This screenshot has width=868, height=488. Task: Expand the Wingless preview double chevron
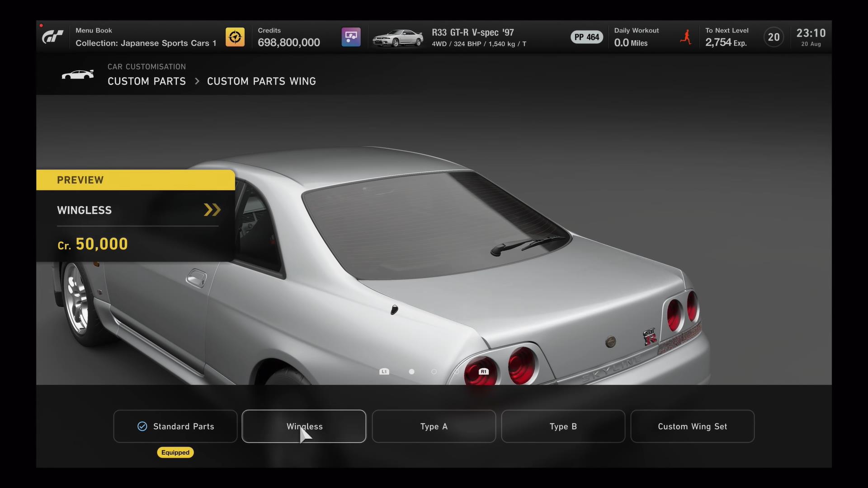pyautogui.click(x=212, y=210)
